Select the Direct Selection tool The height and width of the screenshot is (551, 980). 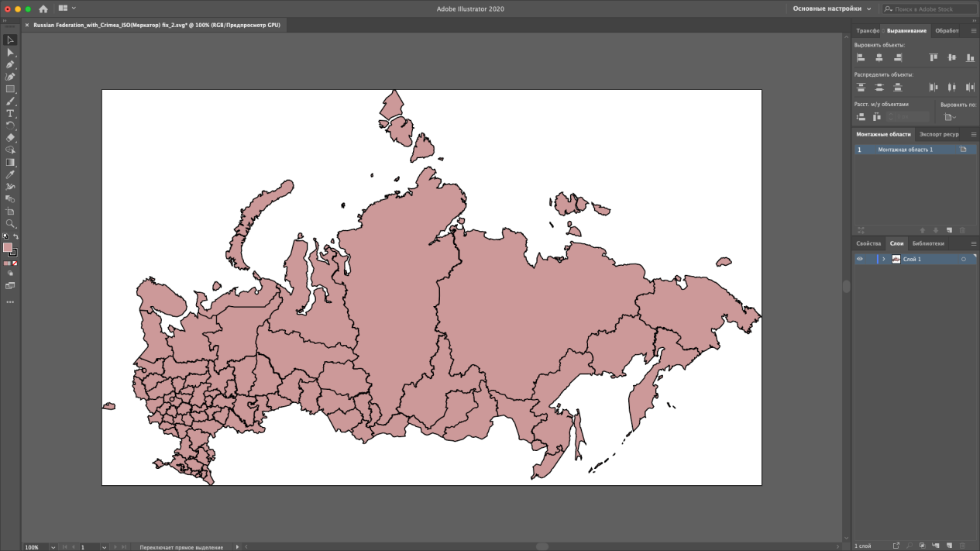10,52
